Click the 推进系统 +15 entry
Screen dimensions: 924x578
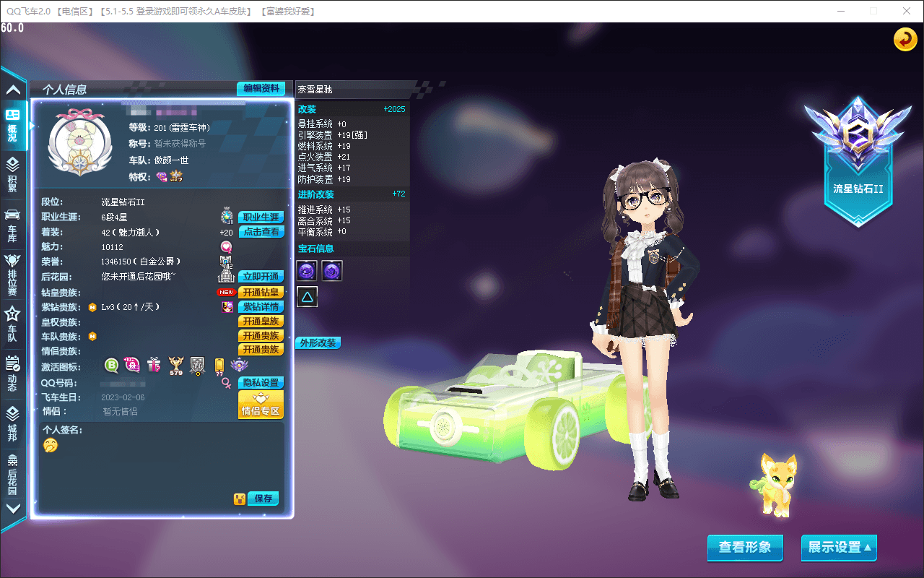[324, 210]
